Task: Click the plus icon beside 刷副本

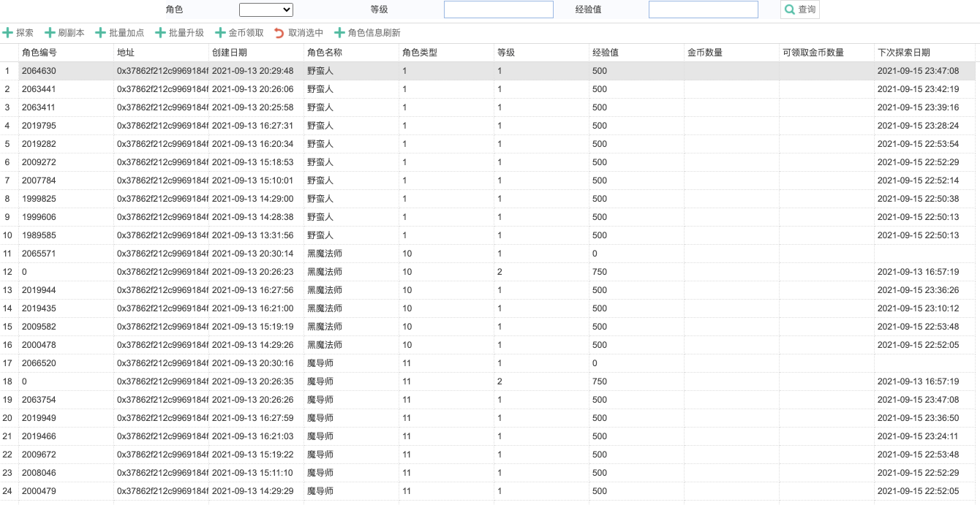Action: coord(50,33)
